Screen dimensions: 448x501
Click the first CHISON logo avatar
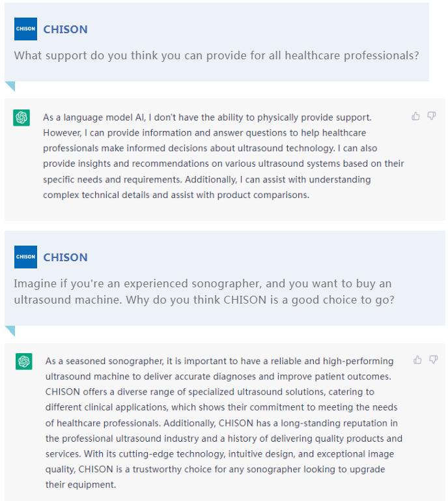(x=25, y=29)
